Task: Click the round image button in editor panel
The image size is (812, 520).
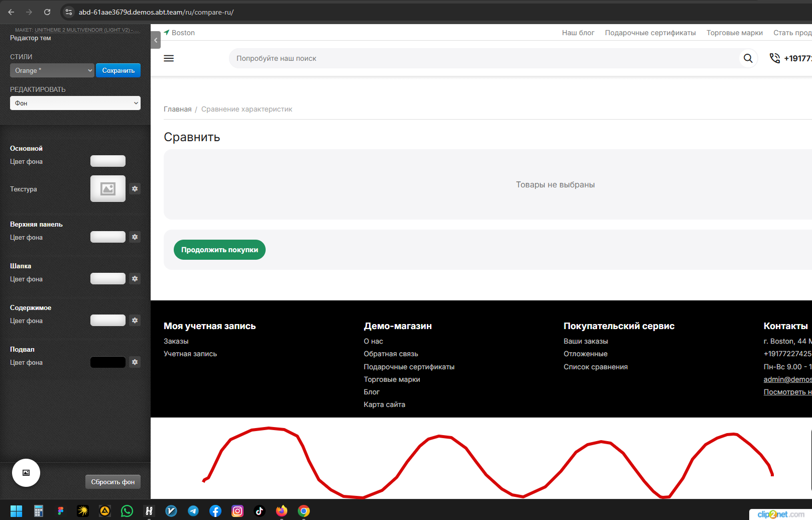Action: tap(26, 473)
